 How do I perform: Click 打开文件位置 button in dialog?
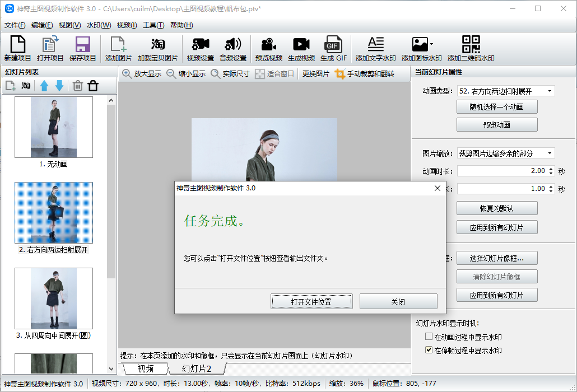pos(311,301)
